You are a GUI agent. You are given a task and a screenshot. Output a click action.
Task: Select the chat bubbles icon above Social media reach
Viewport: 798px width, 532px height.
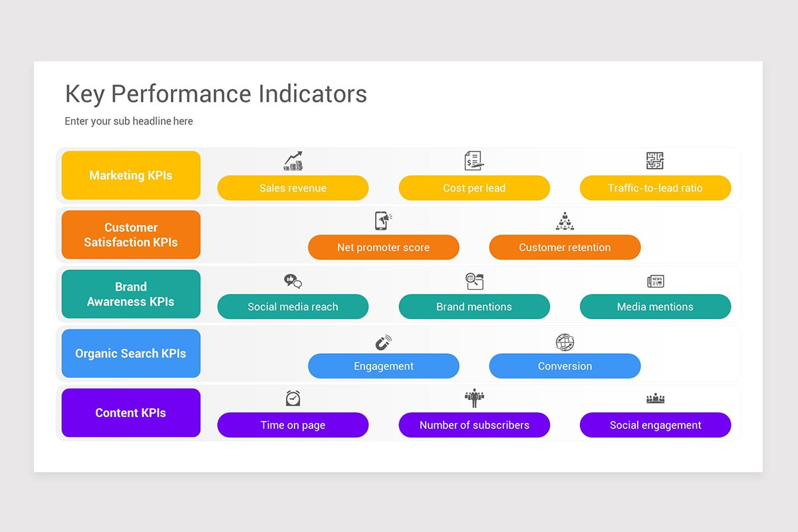(293, 281)
